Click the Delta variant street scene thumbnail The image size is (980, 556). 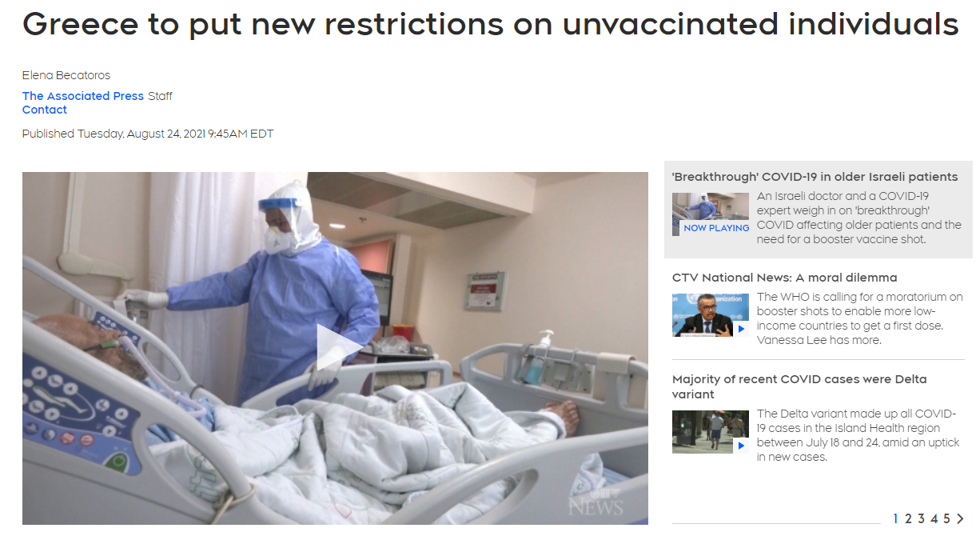click(711, 432)
